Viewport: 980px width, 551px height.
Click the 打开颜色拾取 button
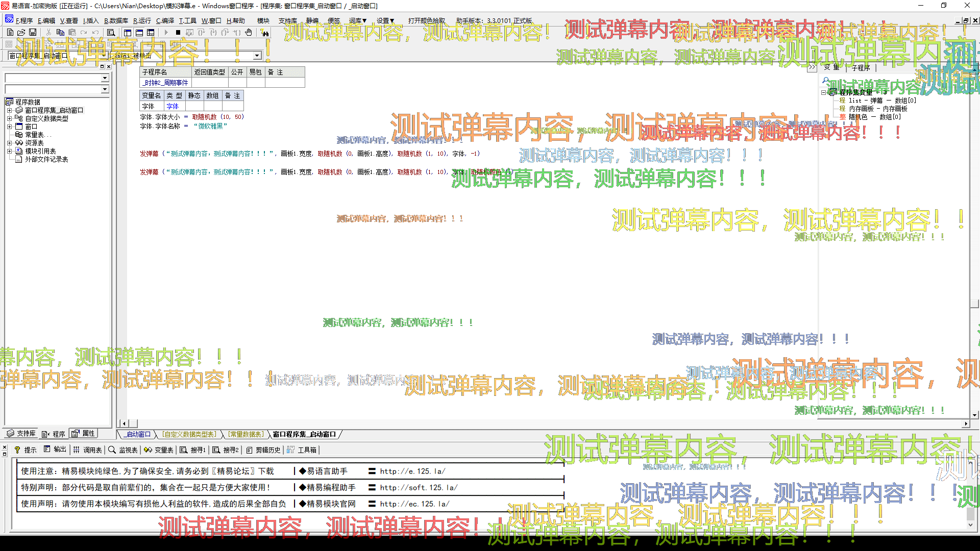427,20
